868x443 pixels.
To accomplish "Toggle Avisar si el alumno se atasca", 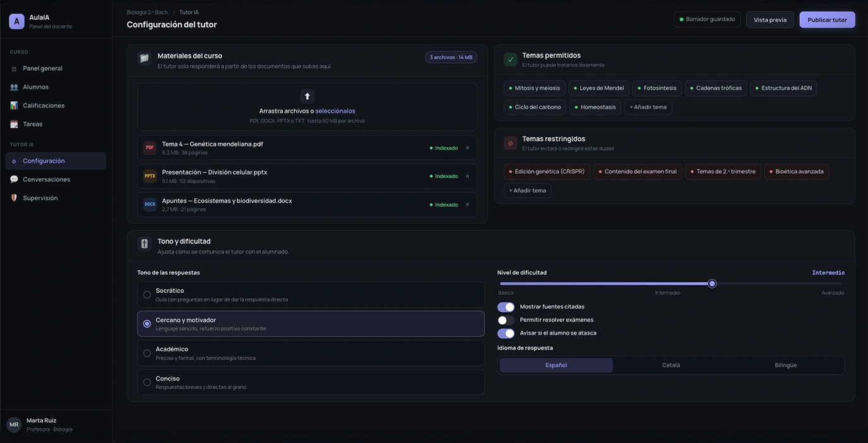I will (506, 334).
